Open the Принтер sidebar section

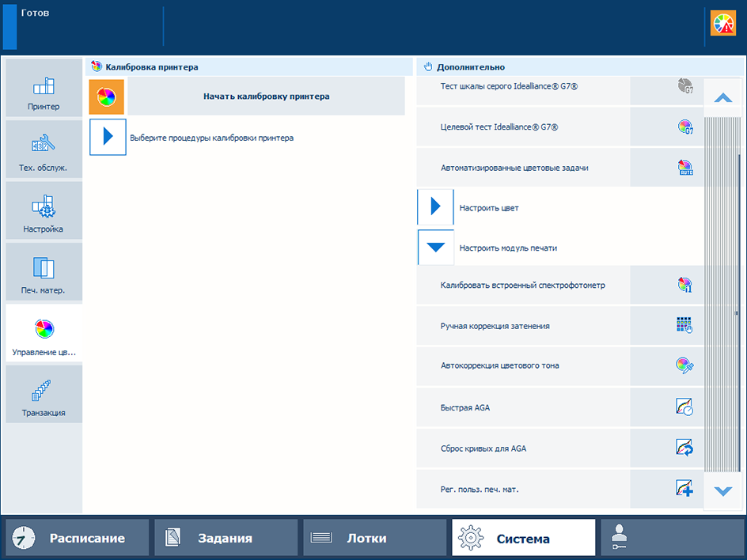pos(44,88)
